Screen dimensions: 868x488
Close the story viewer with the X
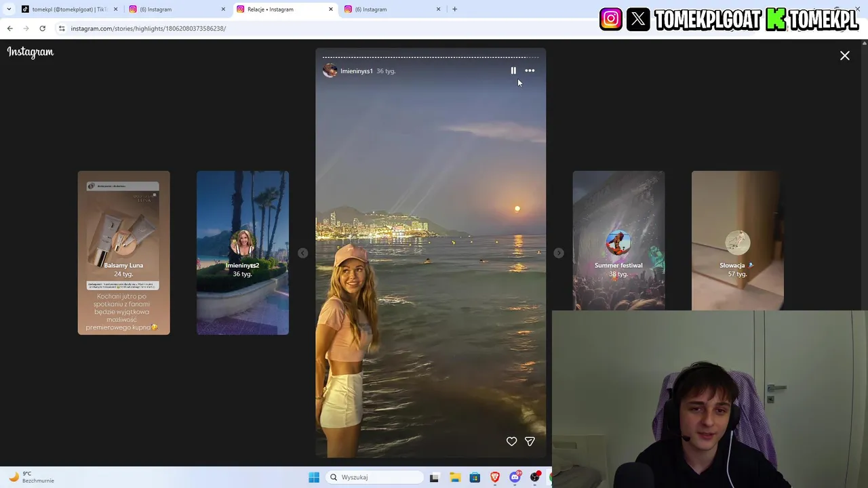pyautogui.click(x=845, y=56)
